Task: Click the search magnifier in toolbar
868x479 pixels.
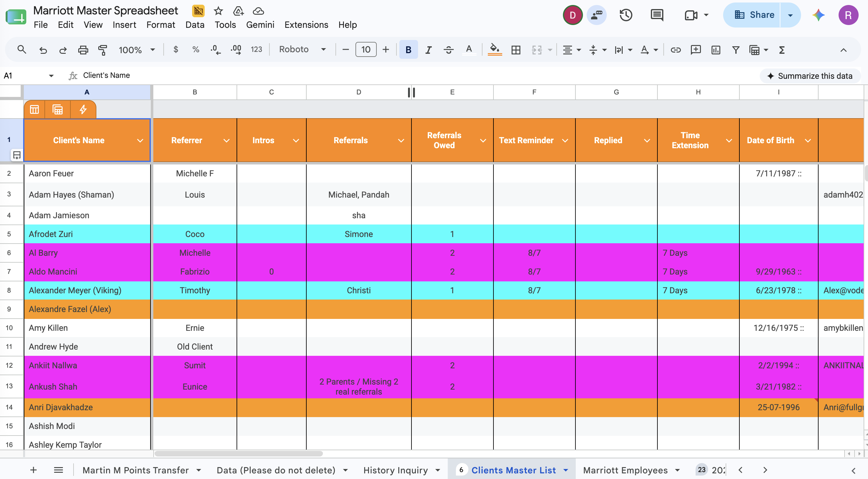Action: tap(22, 50)
